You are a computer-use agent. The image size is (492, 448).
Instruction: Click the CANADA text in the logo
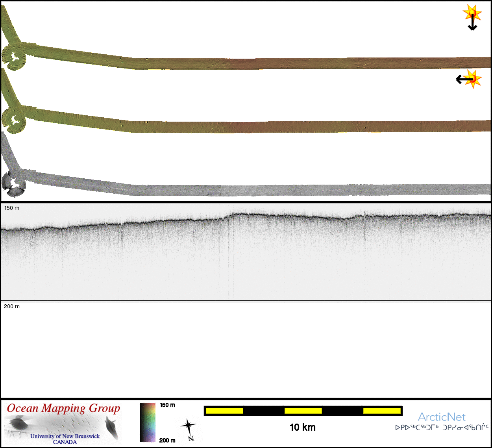65,442
